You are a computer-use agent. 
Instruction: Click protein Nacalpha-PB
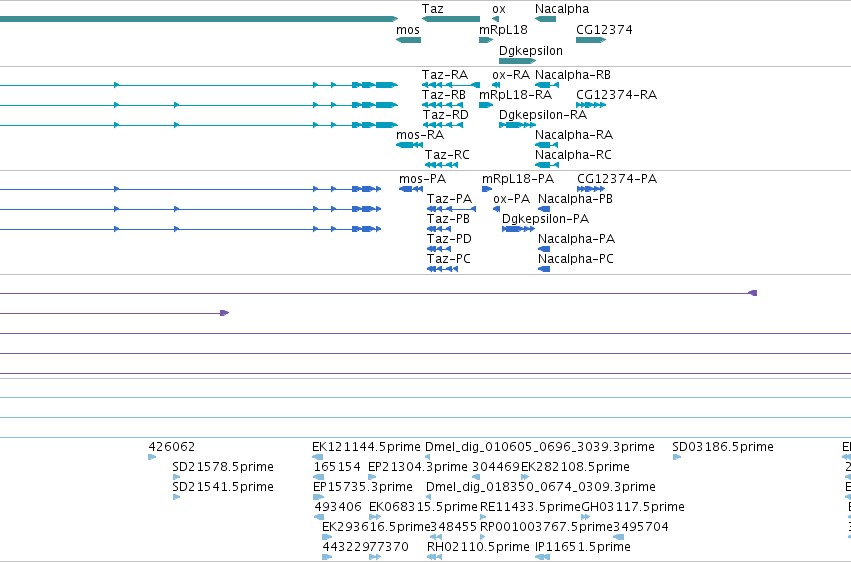(x=575, y=199)
